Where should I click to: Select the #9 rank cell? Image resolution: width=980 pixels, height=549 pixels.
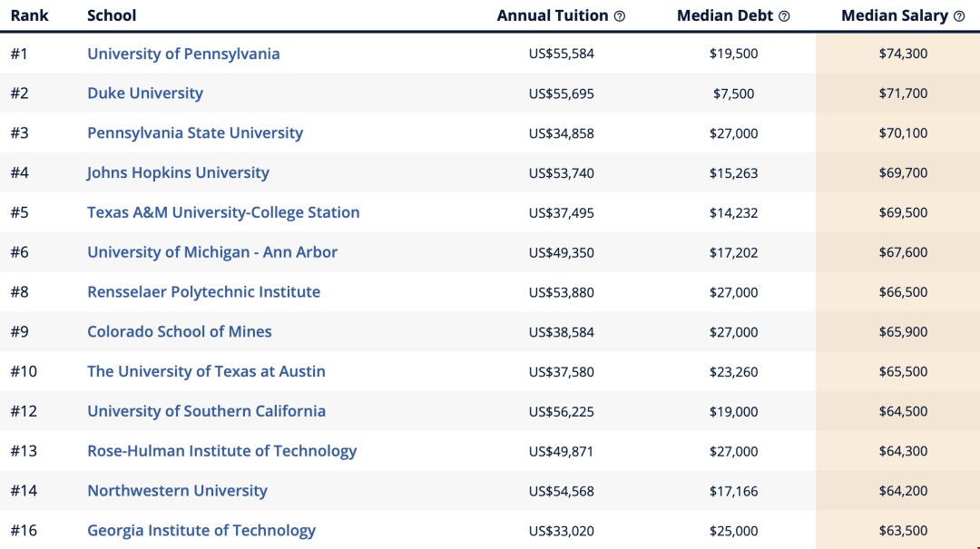(19, 331)
